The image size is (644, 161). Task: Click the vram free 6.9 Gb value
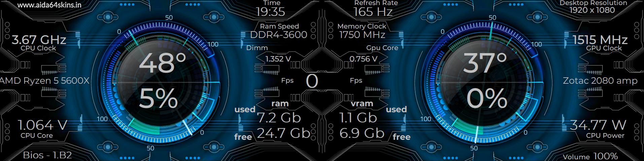[362, 133]
